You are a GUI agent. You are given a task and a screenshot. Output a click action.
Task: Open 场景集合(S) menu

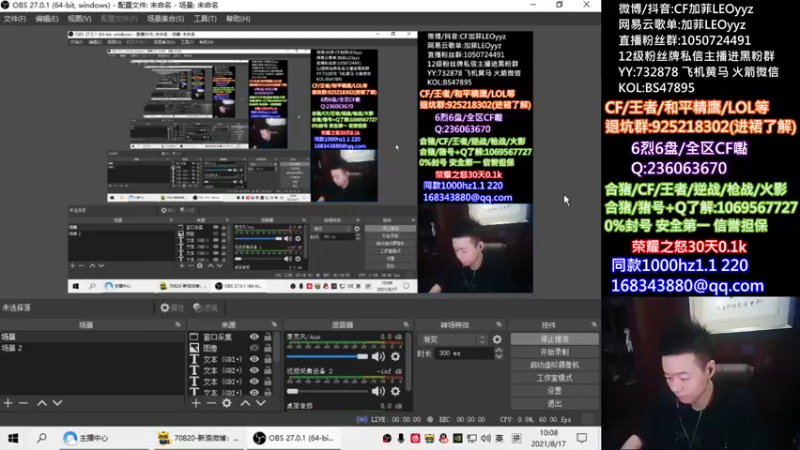point(165,19)
